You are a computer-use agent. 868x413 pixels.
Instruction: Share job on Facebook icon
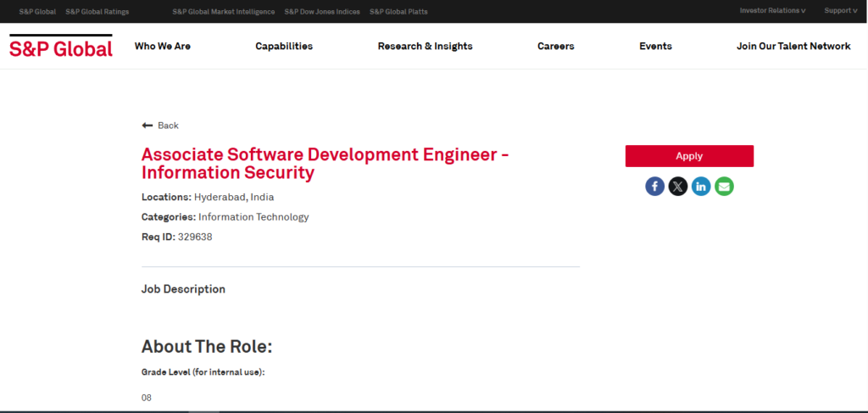pos(654,186)
